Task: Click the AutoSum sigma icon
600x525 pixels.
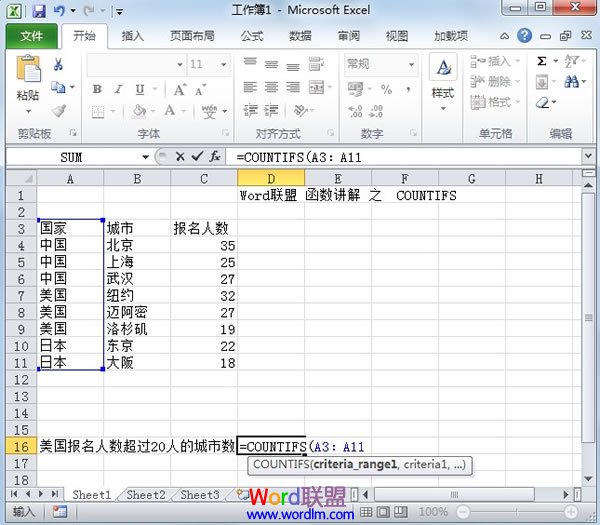Action: pyautogui.click(x=542, y=61)
